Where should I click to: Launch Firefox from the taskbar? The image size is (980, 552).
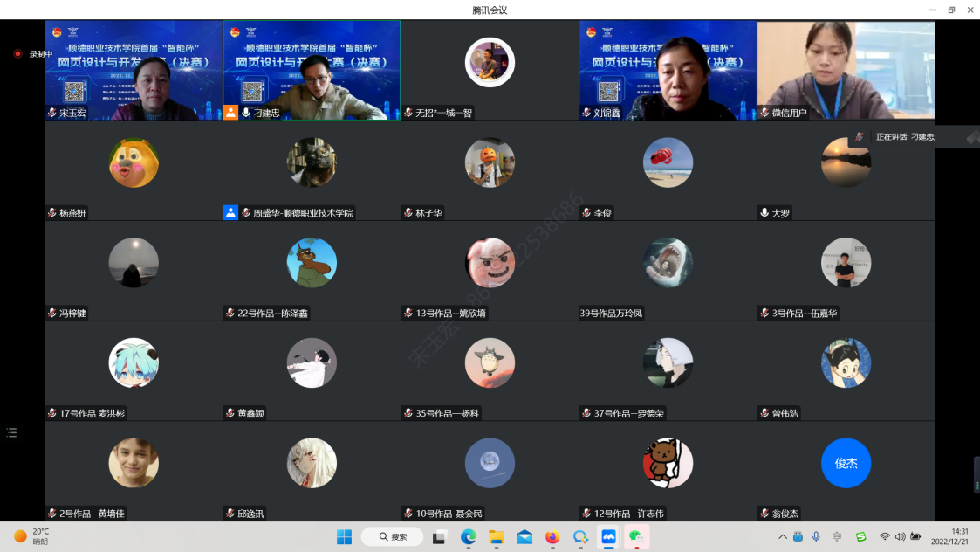552,536
